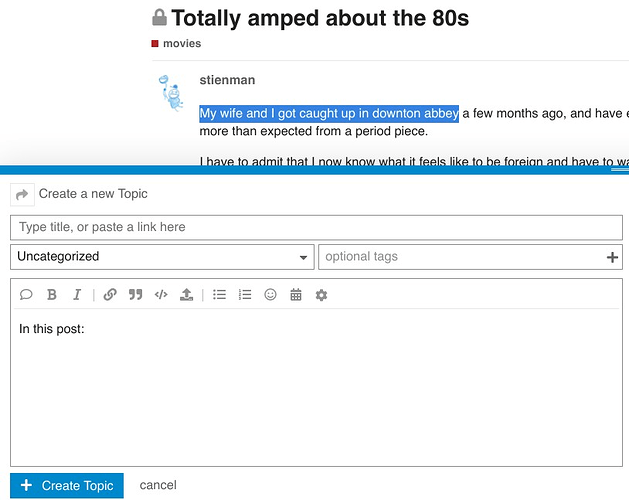Screen dimensions: 629x500
Task: Open the optional tags chooser
Action: coord(470,257)
